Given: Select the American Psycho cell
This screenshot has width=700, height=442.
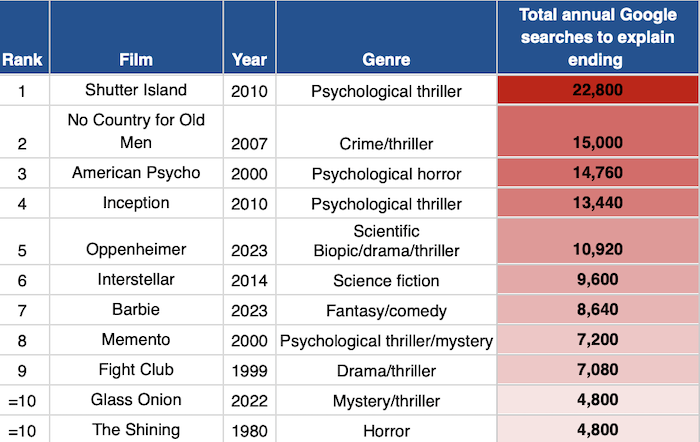Looking at the screenshot, I should (136, 173).
